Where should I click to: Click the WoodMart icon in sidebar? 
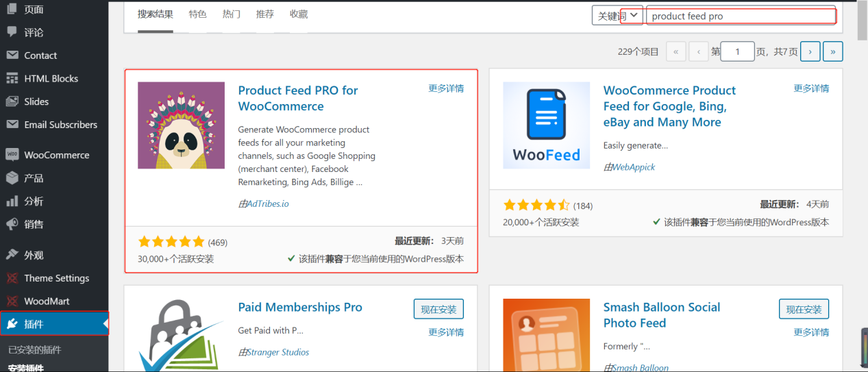pyautogui.click(x=12, y=301)
